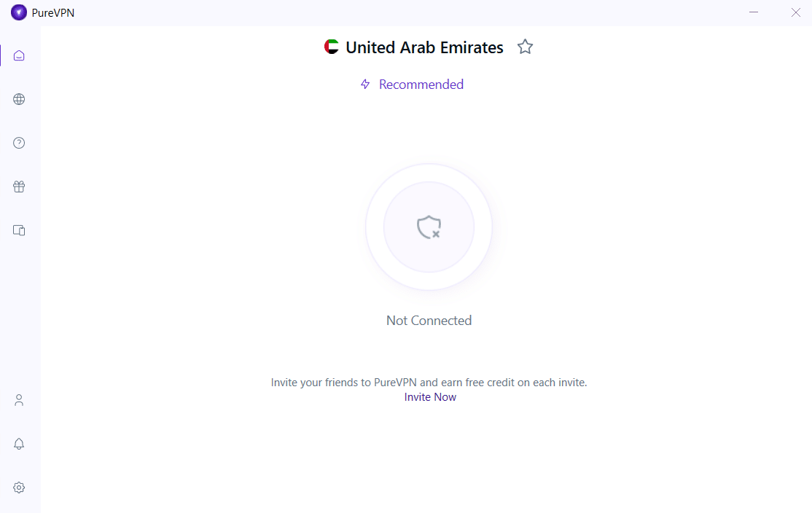Click the invite your friends promo text
Viewport: 812px width, 513px height.
[429, 383]
